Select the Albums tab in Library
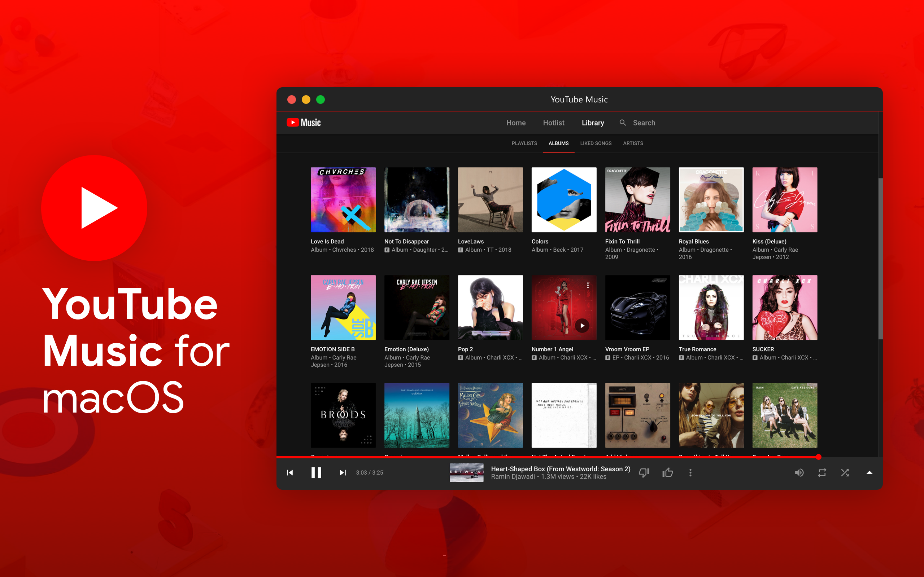The height and width of the screenshot is (577, 924). click(557, 143)
